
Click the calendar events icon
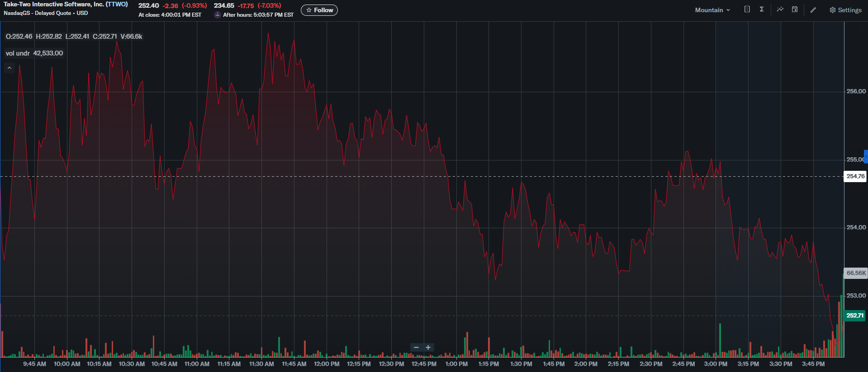tap(795, 9)
